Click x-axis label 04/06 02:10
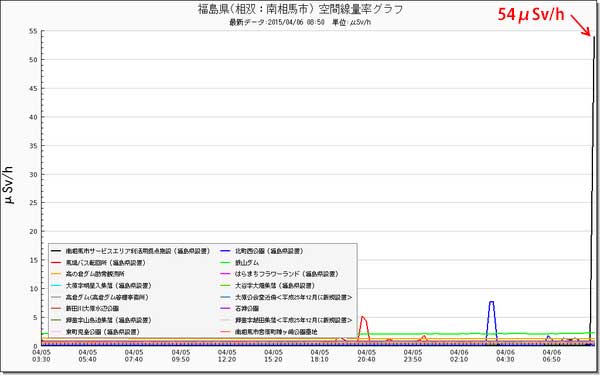The image size is (600, 375). [x=459, y=355]
